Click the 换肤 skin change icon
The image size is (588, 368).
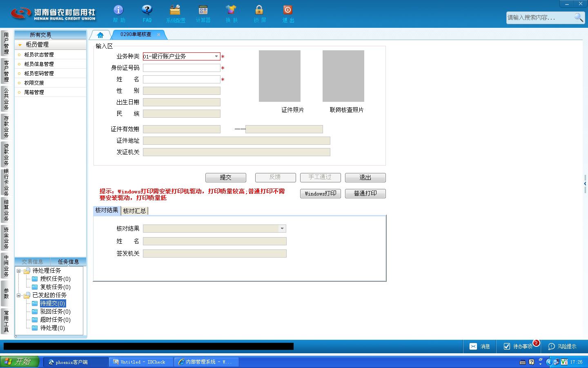point(231,13)
